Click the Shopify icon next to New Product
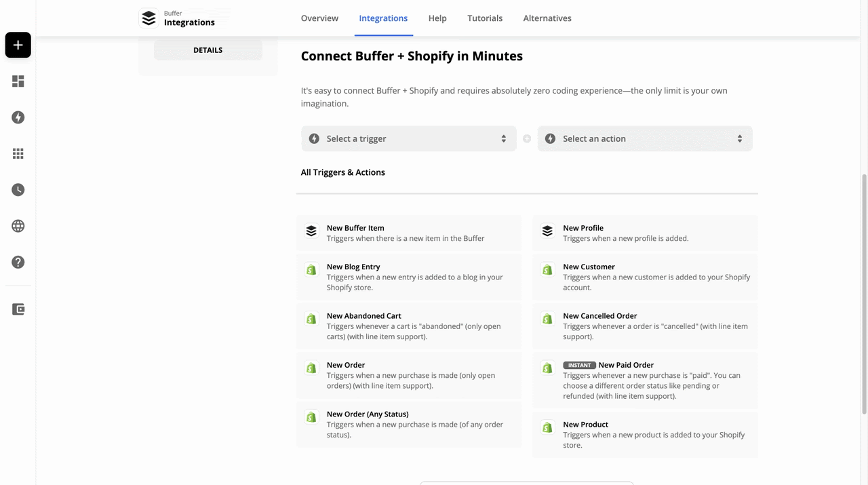Viewport: 868px width, 485px height. [x=547, y=427]
